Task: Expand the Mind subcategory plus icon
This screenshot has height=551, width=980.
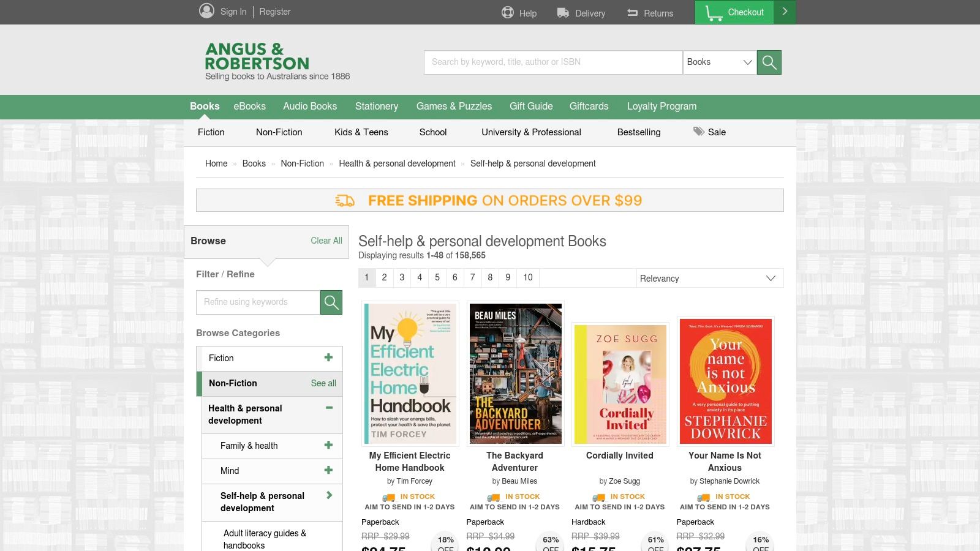Action: click(329, 470)
